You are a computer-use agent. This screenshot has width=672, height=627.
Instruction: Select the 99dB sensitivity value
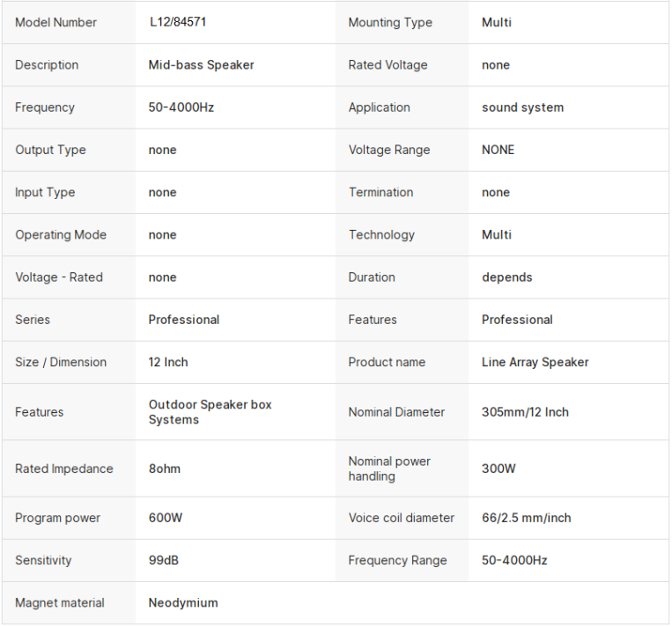click(x=164, y=560)
